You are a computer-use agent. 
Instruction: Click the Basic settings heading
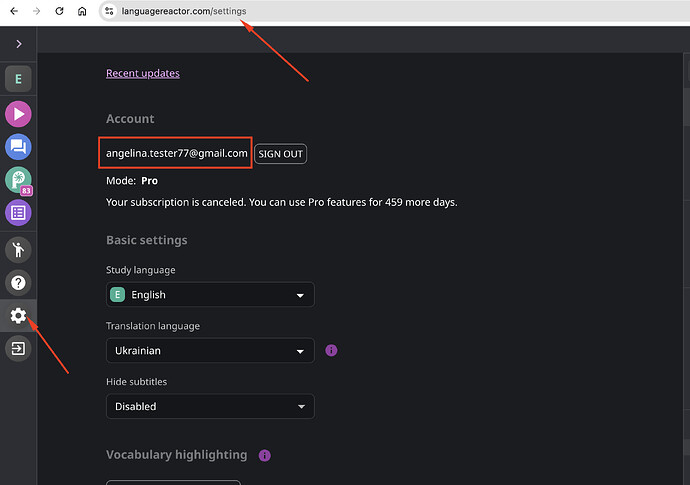(x=147, y=240)
